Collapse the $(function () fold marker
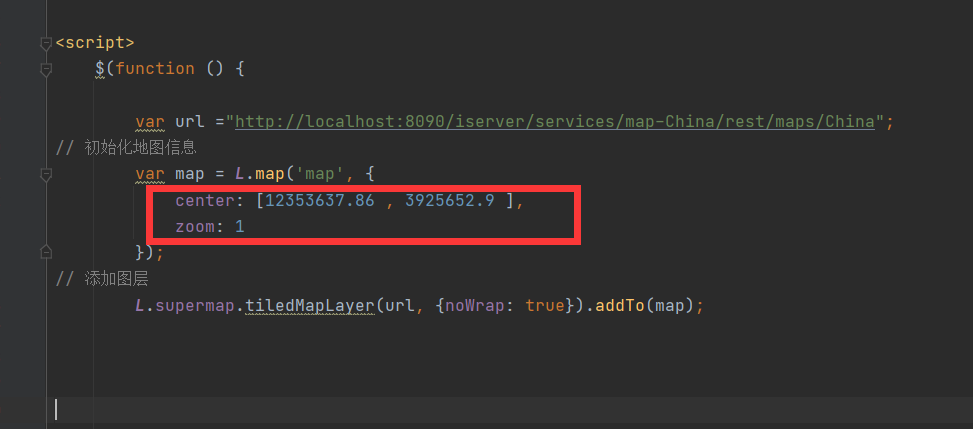The height and width of the screenshot is (429, 973). click(x=45, y=69)
